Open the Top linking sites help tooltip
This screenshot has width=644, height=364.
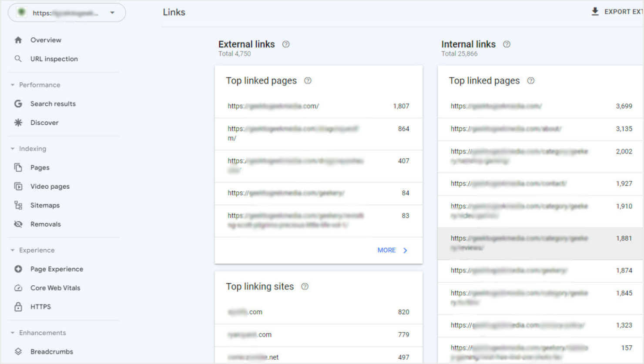coord(305,287)
